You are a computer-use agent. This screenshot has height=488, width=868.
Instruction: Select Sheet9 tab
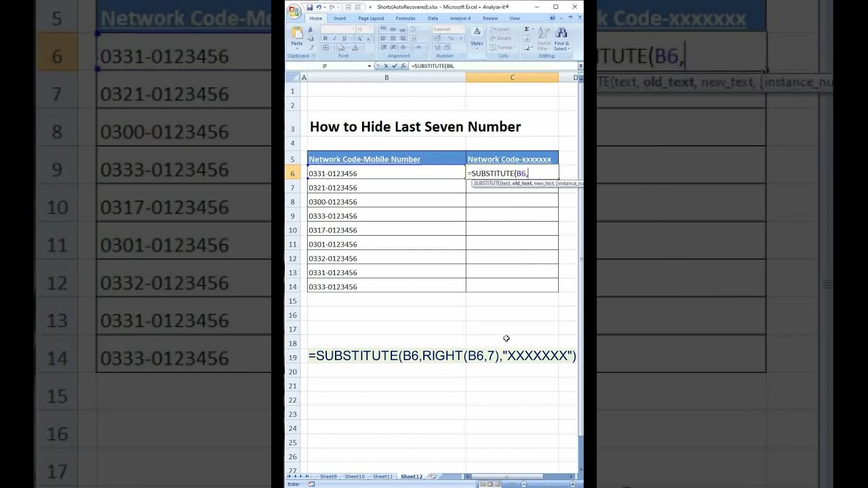pyautogui.click(x=328, y=476)
